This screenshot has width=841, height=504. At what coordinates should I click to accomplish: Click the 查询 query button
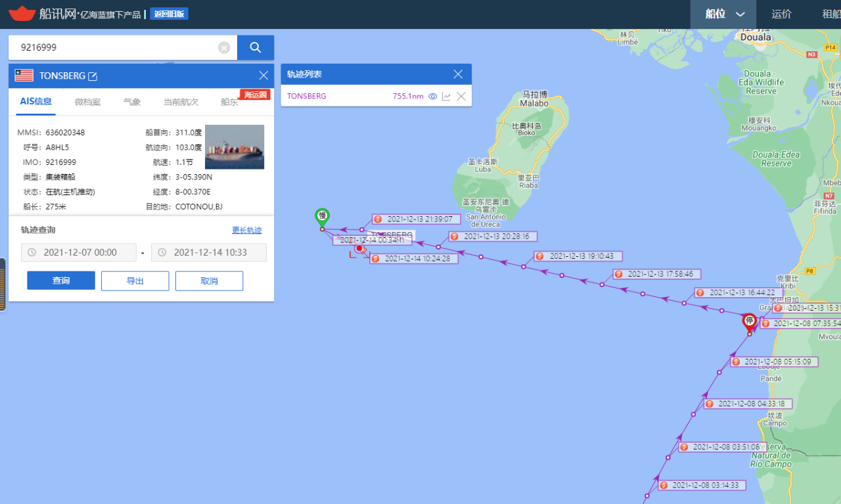point(61,281)
